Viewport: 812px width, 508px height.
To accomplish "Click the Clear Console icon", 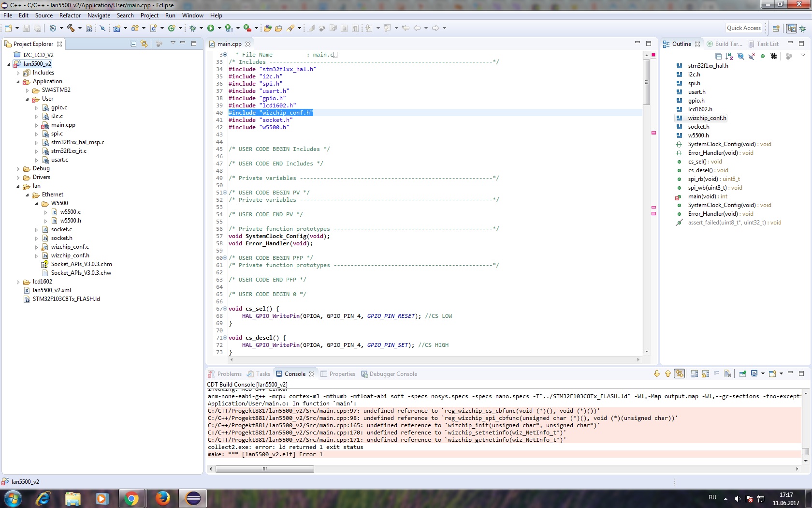I will coord(727,374).
